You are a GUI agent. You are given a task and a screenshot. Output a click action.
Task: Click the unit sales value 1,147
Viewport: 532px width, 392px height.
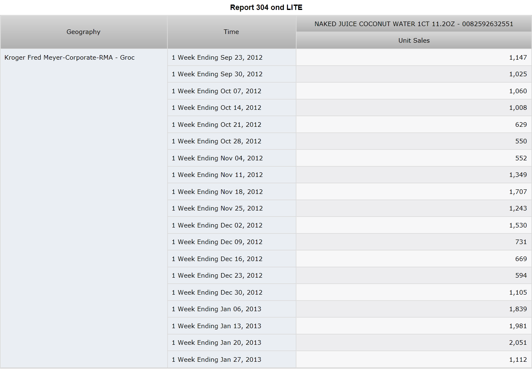(x=518, y=57)
